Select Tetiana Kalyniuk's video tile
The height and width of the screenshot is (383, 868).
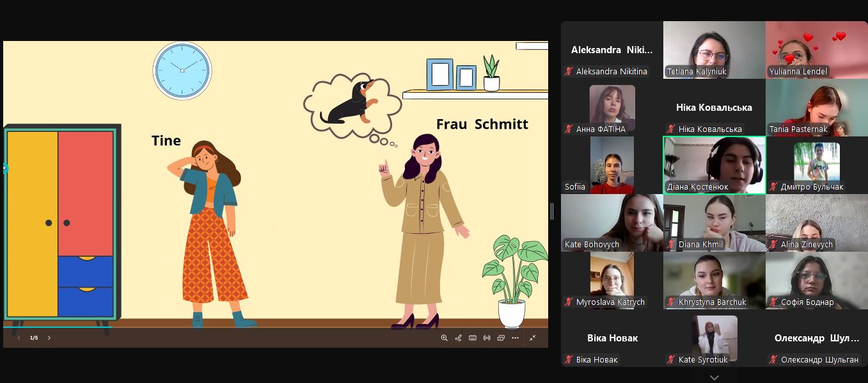click(x=714, y=50)
